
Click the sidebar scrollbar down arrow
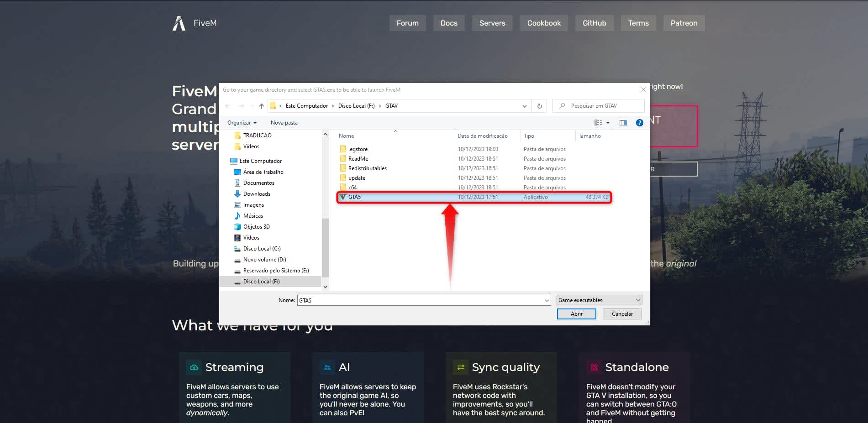[325, 287]
